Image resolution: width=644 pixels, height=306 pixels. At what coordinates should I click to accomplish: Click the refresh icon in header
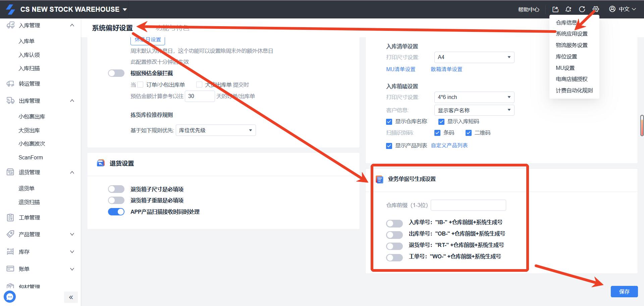tap(582, 9)
